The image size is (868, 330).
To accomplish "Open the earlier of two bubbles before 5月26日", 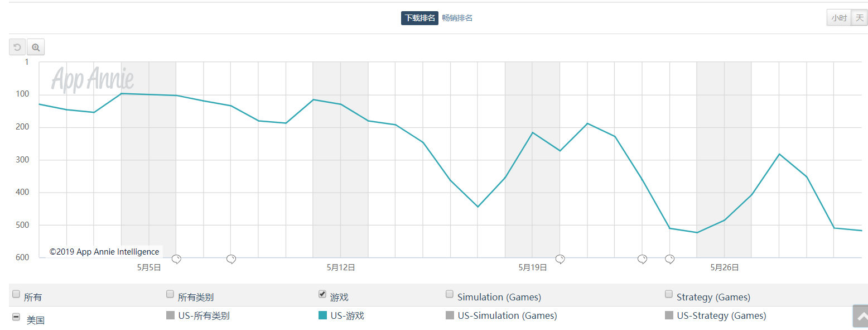I will click(x=642, y=259).
